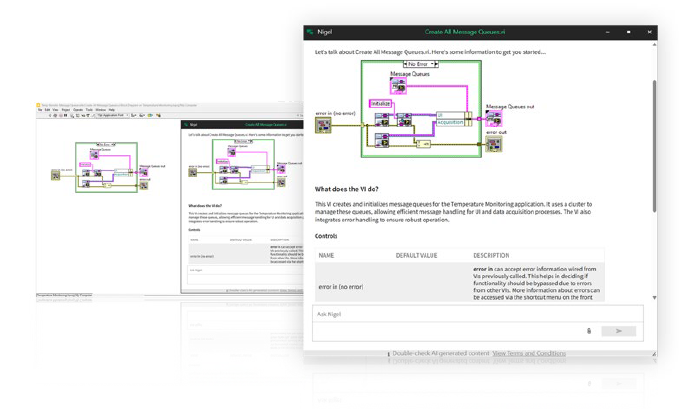Click the Controls section heading in front Nigel window
Screen dimensions: 700x409
click(326, 236)
